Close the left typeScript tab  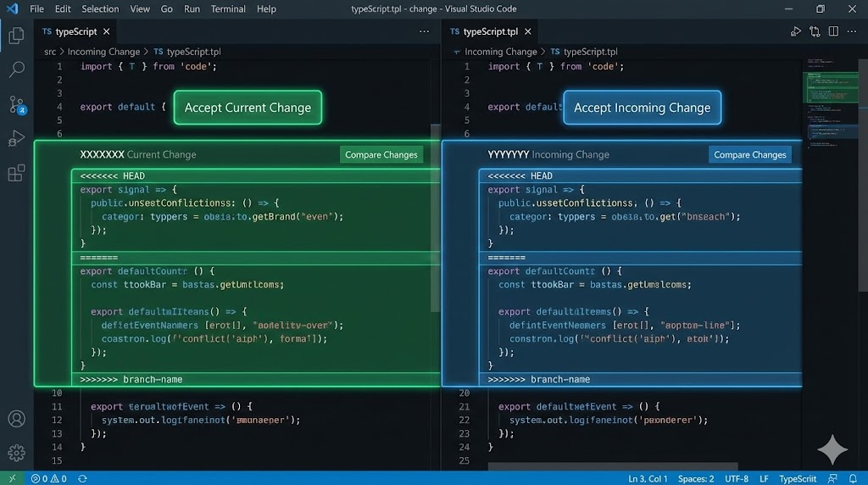[106, 31]
